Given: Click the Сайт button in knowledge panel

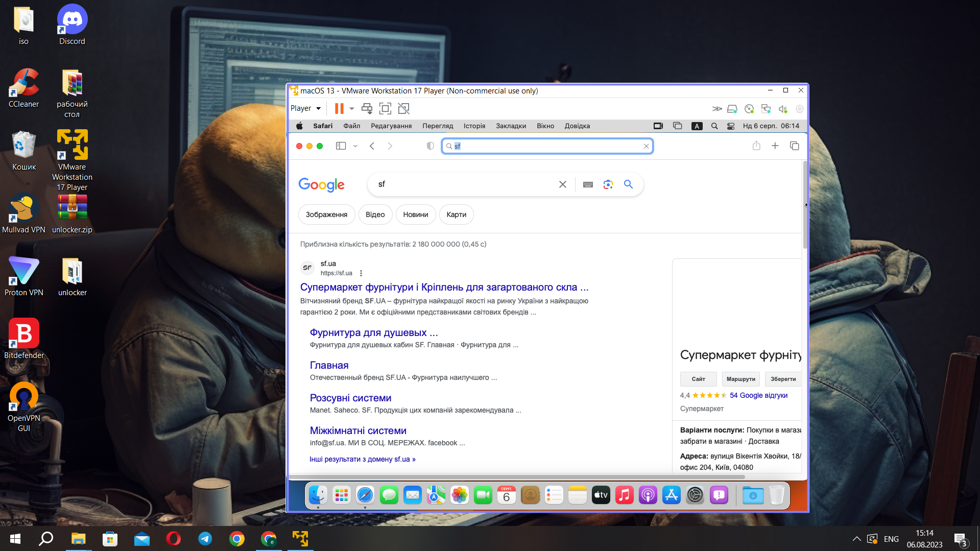Looking at the screenshot, I should (698, 379).
